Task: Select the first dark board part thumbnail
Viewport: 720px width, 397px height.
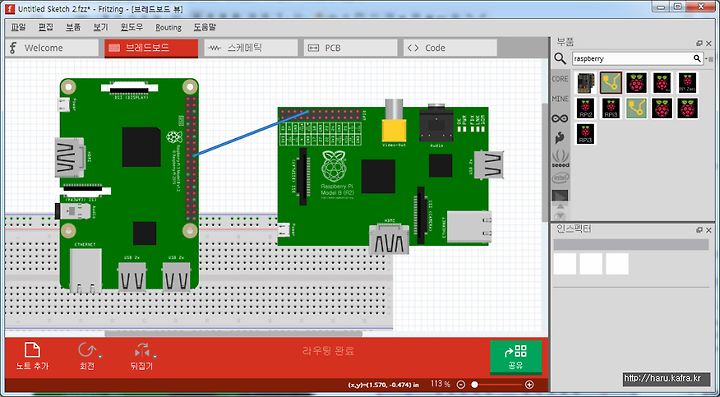Action: pos(585,83)
